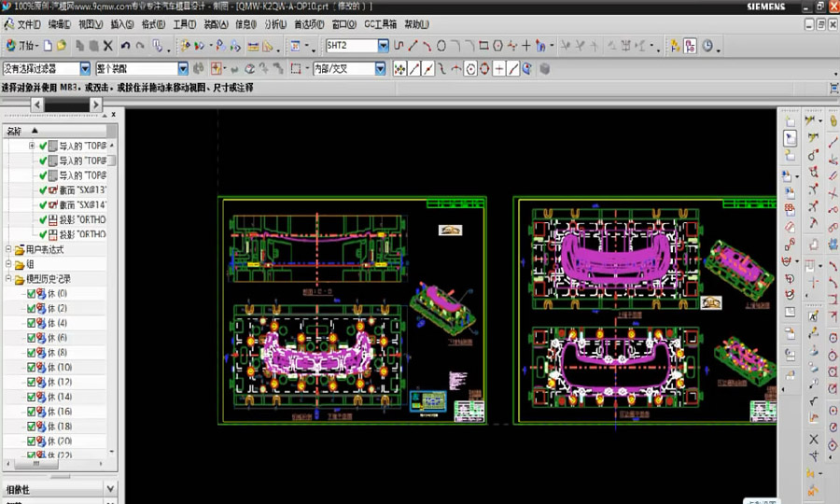
Task: Toggle the 体 (10) body checkbox
Action: pos(32,368)
